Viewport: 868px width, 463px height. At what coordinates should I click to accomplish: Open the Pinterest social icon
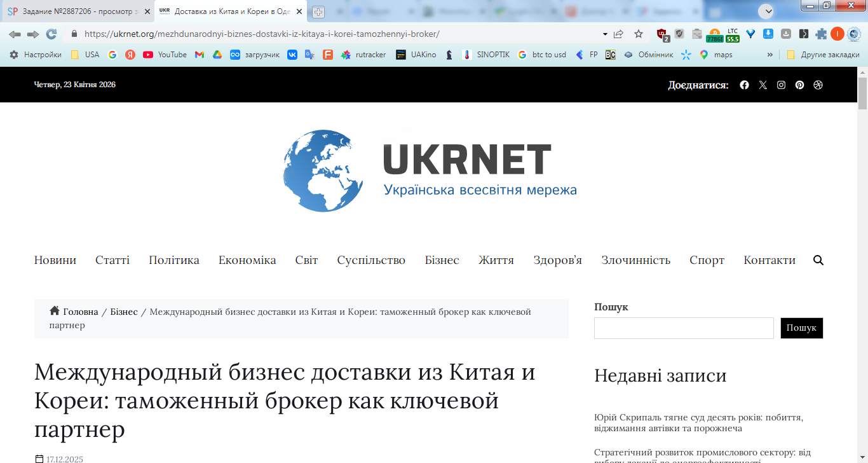[799, 85]
